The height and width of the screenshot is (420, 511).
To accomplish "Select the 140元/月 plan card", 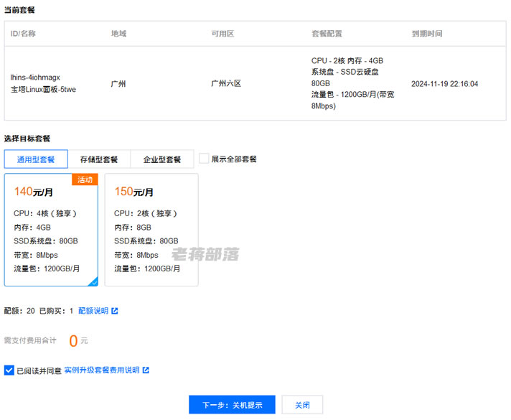I will pyautogui.click(x=51, y=230).
